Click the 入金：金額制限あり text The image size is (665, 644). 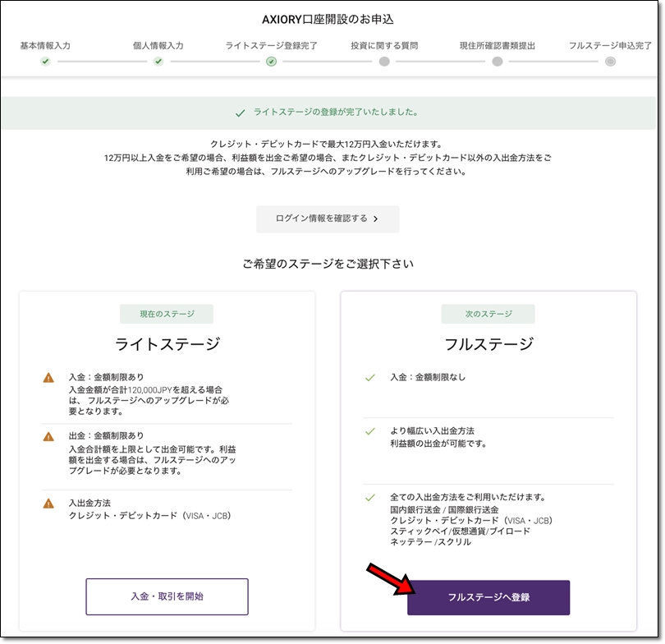click(x=107, y=377)
